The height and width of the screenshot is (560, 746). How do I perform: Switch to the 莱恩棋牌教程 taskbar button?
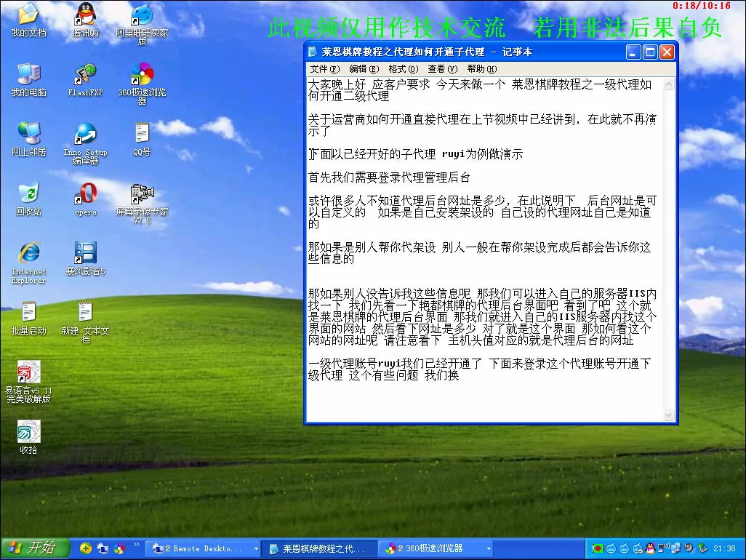click(x=318, y=548)
